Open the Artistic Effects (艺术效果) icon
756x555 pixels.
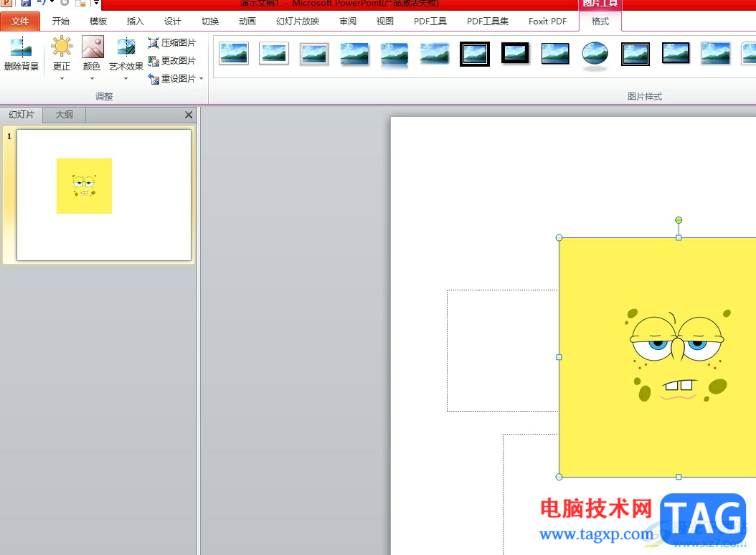point(126,47)
